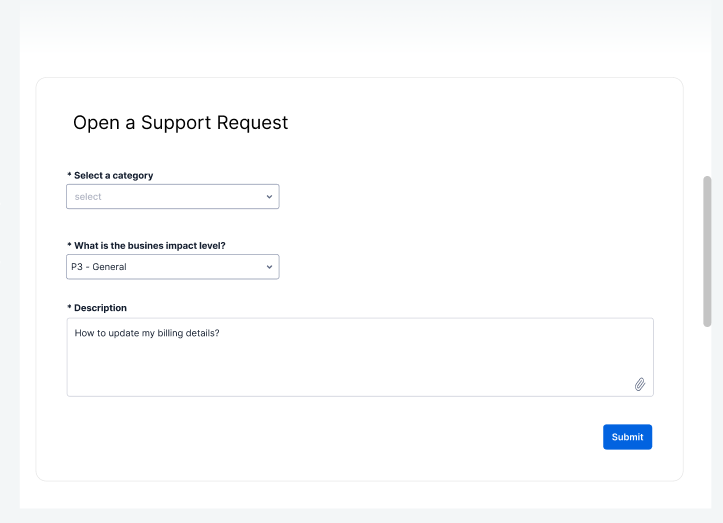Click asterisk beside Select a category

(69, 174)
